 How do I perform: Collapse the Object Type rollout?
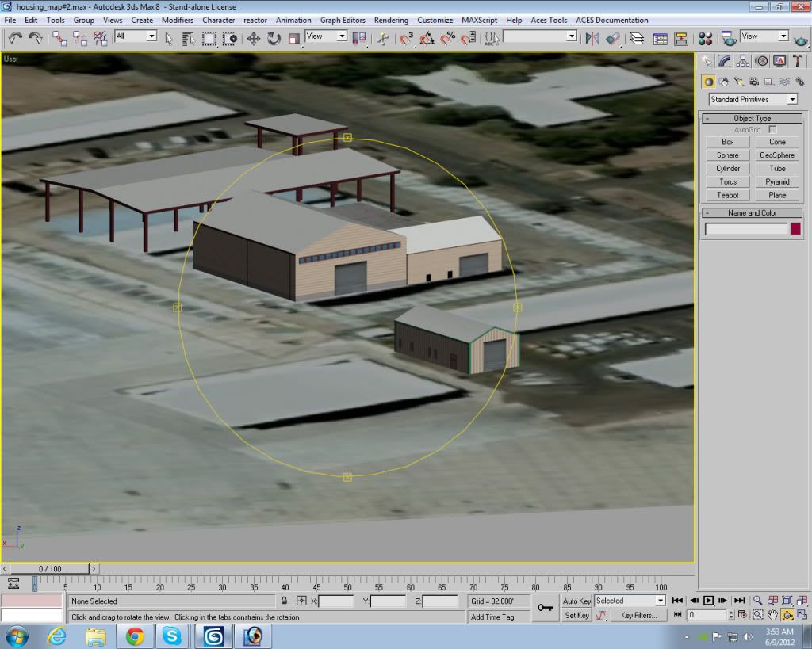click(752, 118)
